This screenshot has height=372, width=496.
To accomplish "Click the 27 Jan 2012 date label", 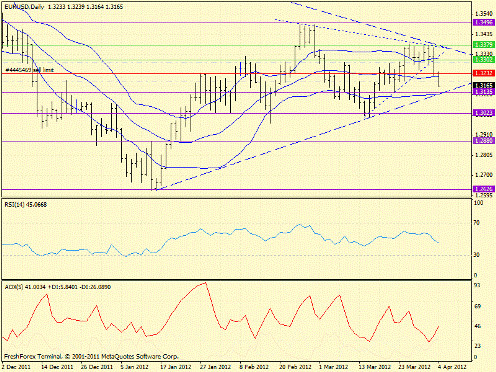I will (x=215, y=367).
